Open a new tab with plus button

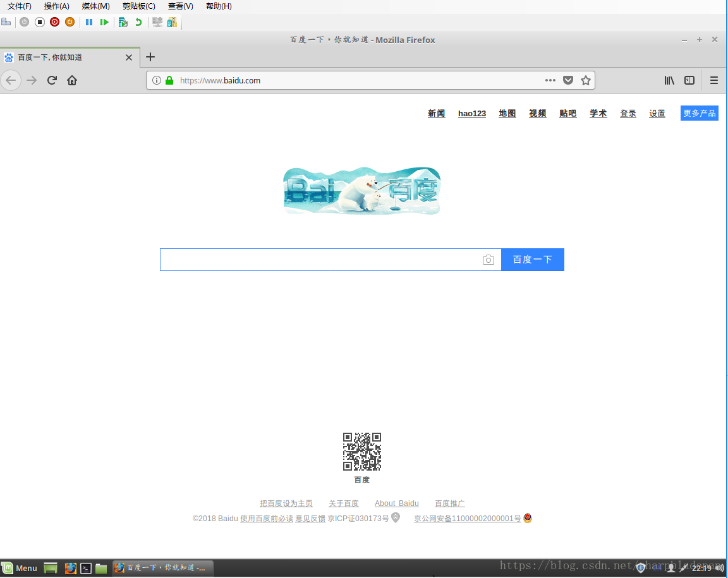click(x=150, y=57)
